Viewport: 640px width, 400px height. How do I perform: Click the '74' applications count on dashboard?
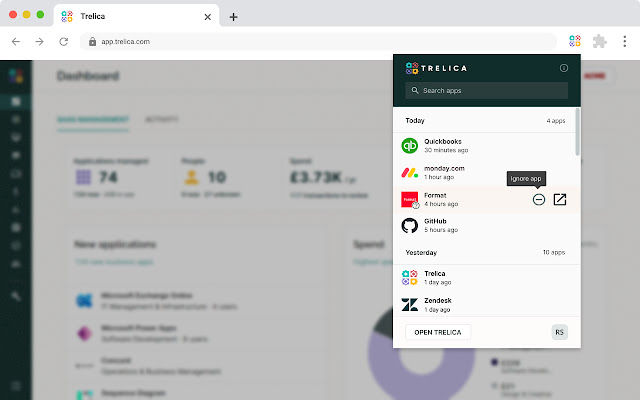(108, 177)
